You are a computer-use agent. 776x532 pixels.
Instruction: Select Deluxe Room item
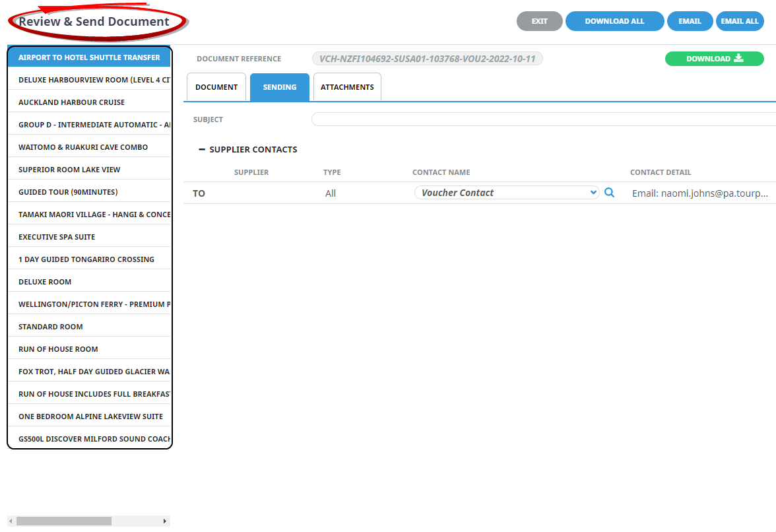point(89,282)
